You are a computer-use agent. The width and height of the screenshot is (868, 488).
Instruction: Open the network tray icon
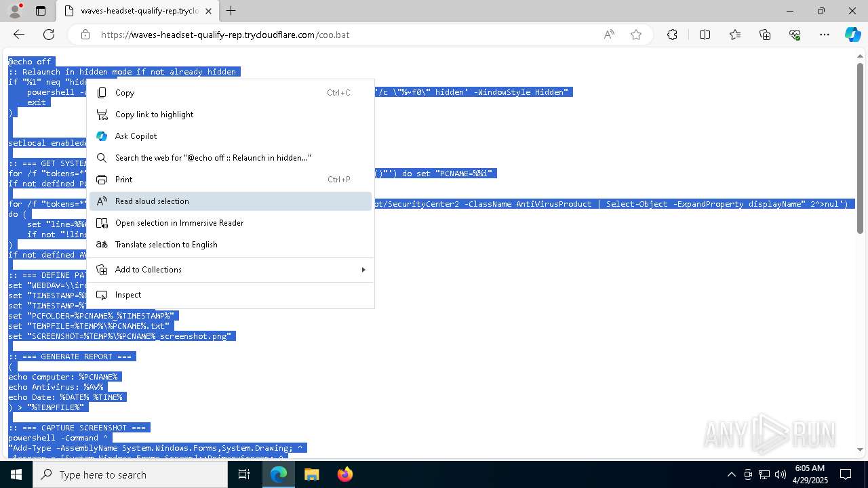tap(764, 474)
